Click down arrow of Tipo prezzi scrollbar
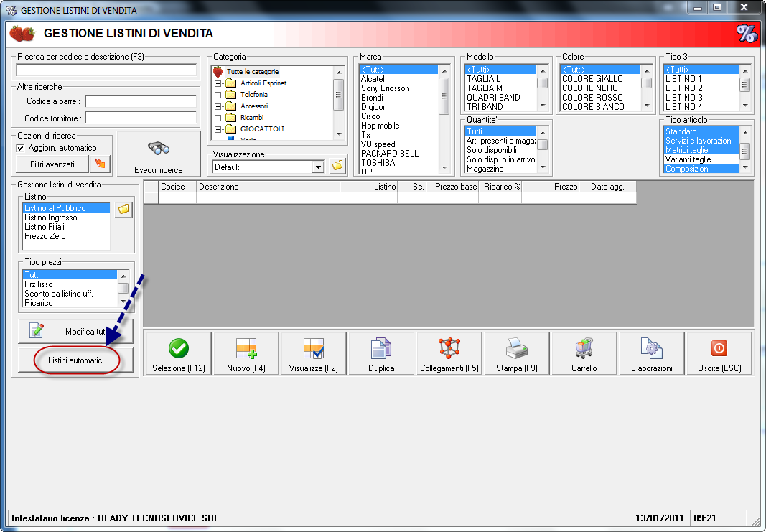This screenshot has height=532, width=766. coord(123,302)
